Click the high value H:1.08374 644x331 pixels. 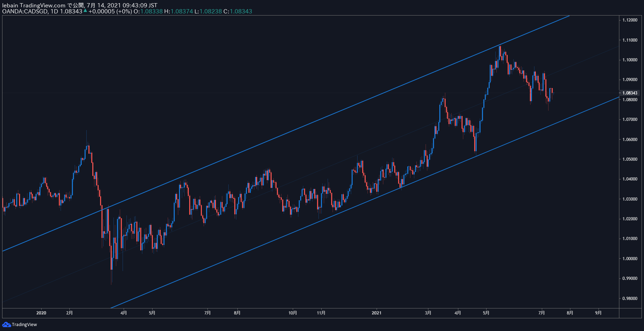179,11
